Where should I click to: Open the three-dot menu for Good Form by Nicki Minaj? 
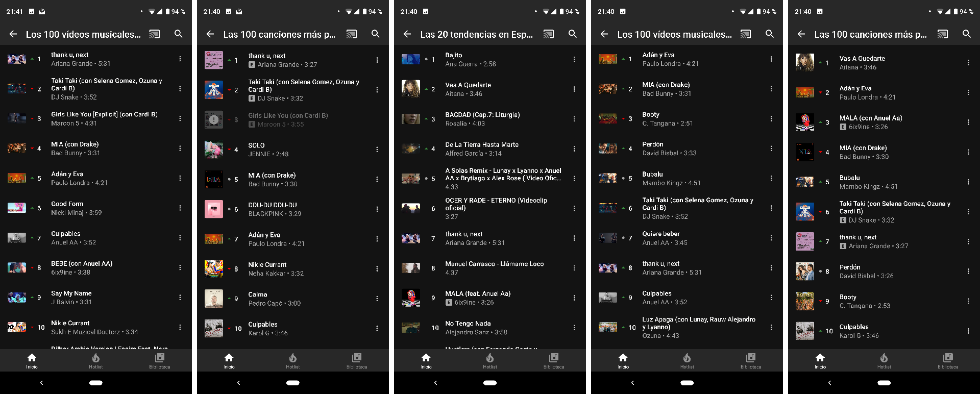pos(180,208)
